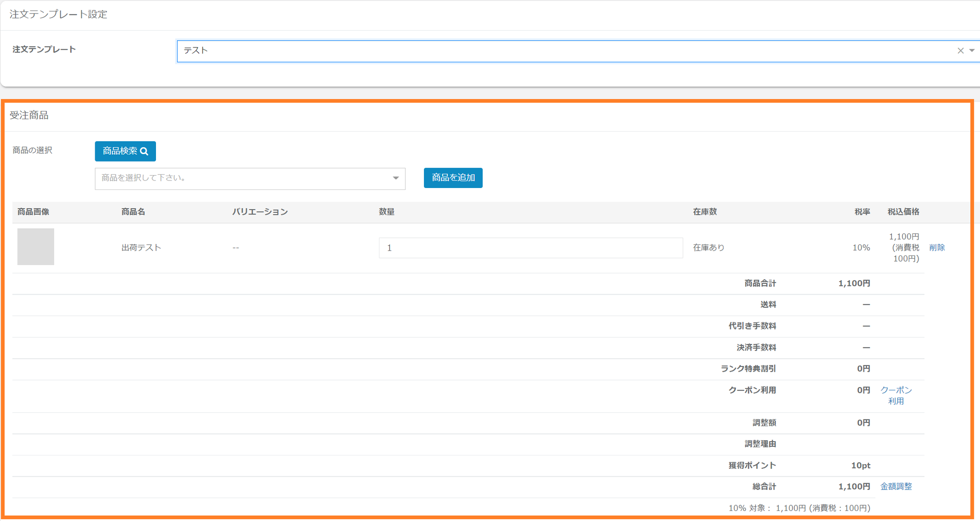980x521 pixels.
Task: Open the 注文テンプレート dropdown arrow
Action: pyautogui.click(x=972, y=51)
